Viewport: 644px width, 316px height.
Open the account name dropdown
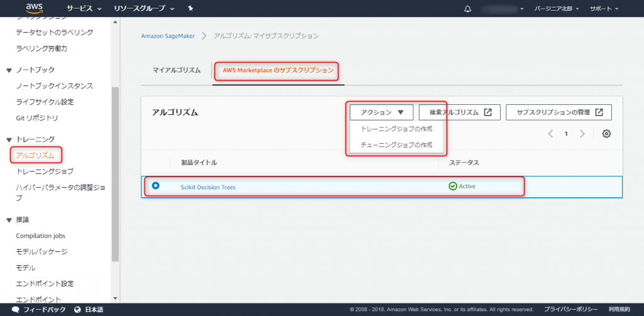504,9
